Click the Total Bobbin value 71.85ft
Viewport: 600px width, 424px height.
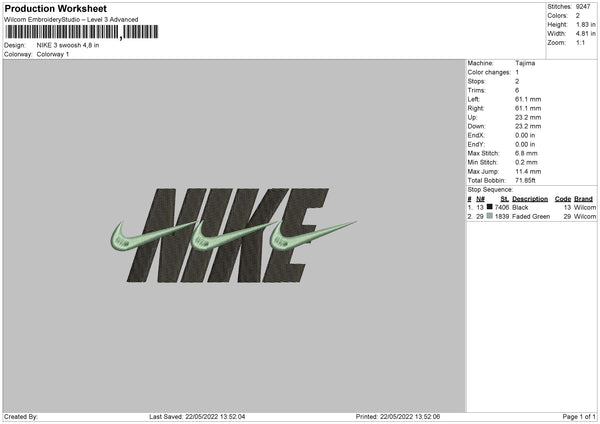click(525, 180)
